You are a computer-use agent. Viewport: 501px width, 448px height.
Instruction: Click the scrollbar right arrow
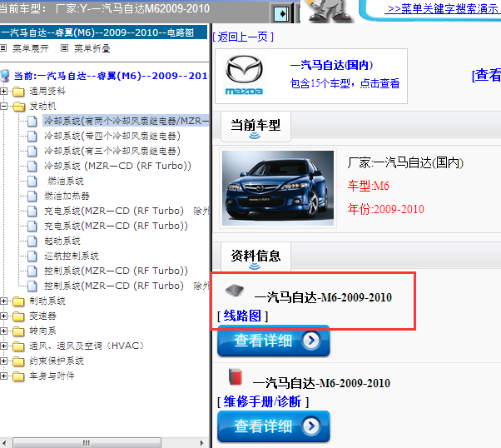(x=201, y=443)
